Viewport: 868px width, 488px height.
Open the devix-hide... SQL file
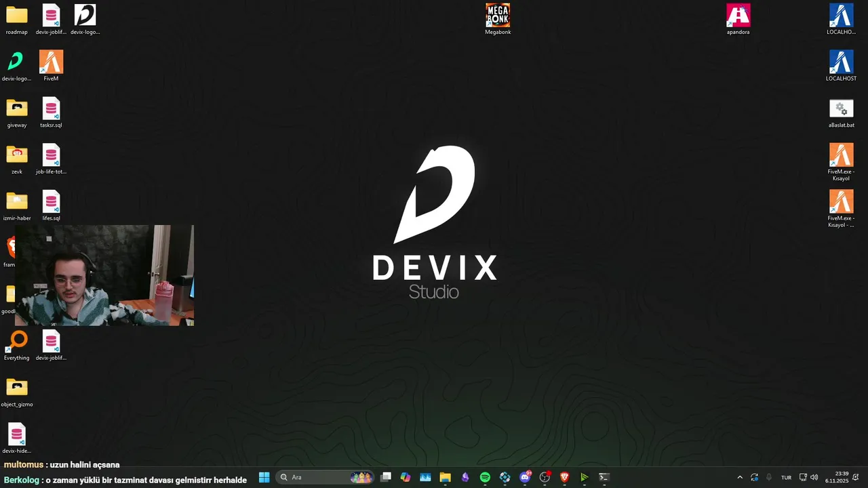[x=17, y=439]
